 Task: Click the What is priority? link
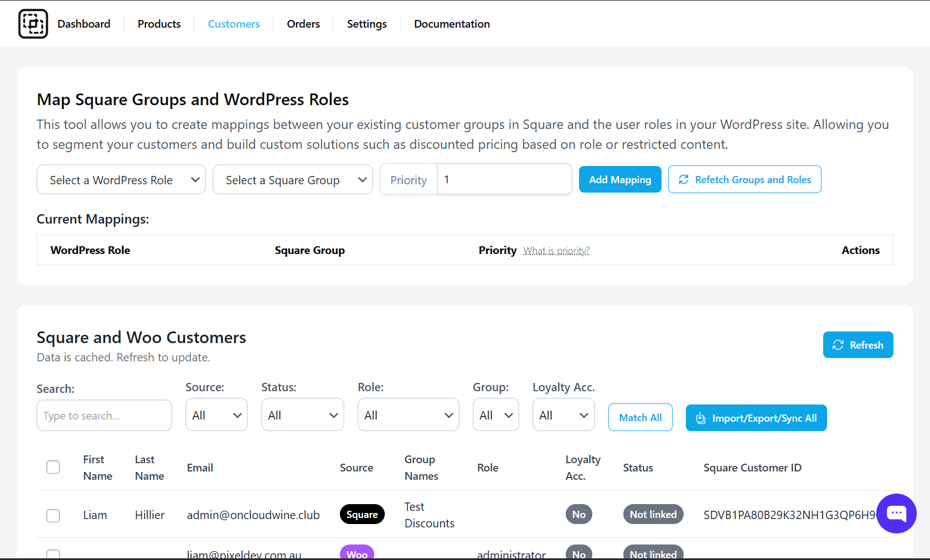[556, 251]
